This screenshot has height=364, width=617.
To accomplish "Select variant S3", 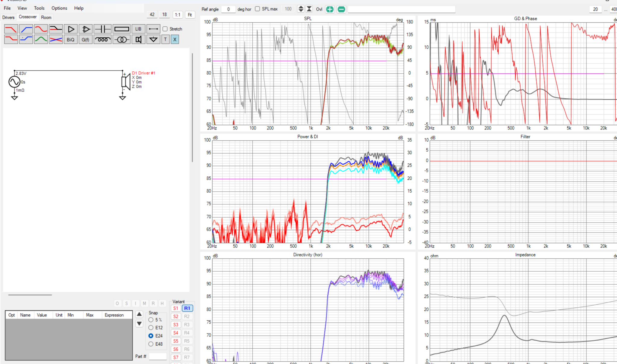I will pyautogui.click(x=176, y=325).
